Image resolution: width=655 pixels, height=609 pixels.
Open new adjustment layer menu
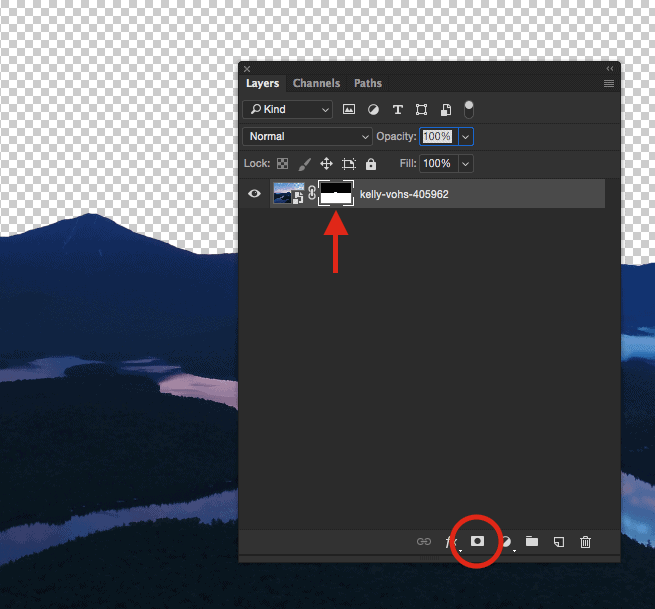(506, 542)
